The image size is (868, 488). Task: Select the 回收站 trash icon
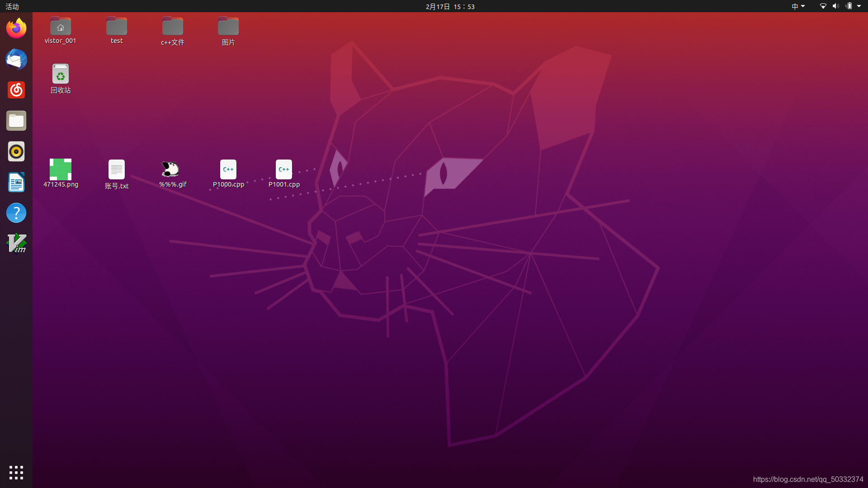click(x=61, y=74)
